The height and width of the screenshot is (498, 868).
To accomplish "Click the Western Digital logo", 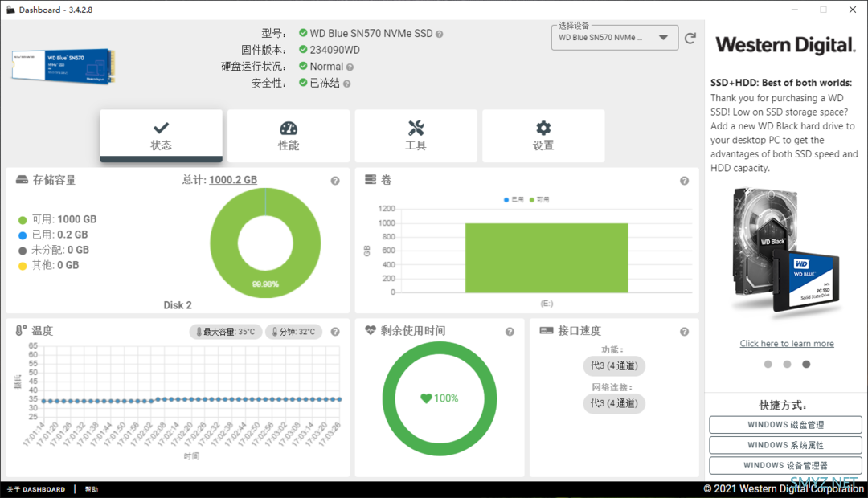I will [785, 45].
